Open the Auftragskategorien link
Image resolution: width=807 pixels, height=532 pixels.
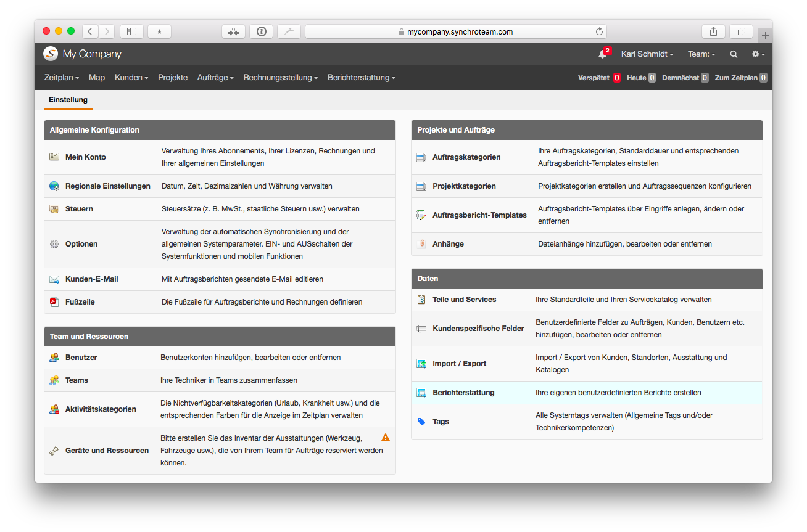[x=466, y=157]
